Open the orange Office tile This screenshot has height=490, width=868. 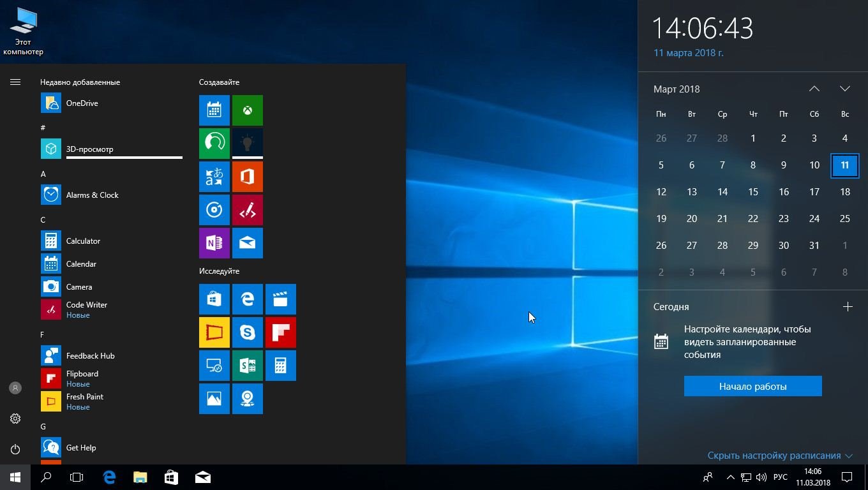[x=248, y=177]
